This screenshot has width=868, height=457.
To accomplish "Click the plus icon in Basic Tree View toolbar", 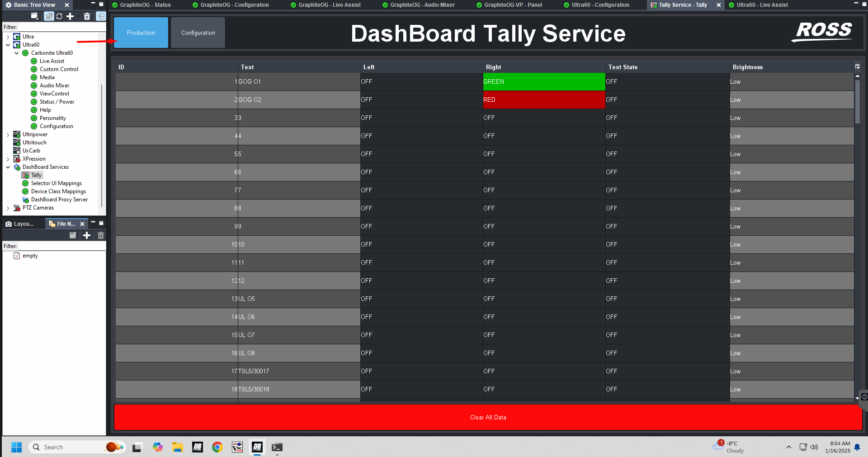I will 70,16.
